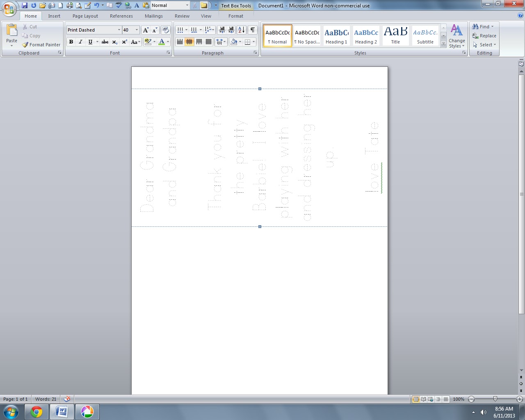Click the Save icon in the Quick Access Toolbar
525x420 pixels.
(x=25, y=5)
